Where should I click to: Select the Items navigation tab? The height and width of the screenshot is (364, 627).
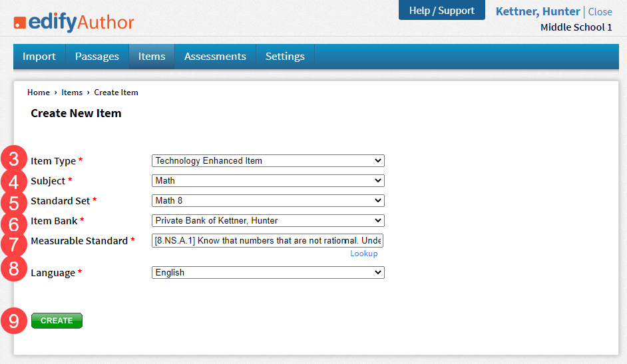point(152,57)
